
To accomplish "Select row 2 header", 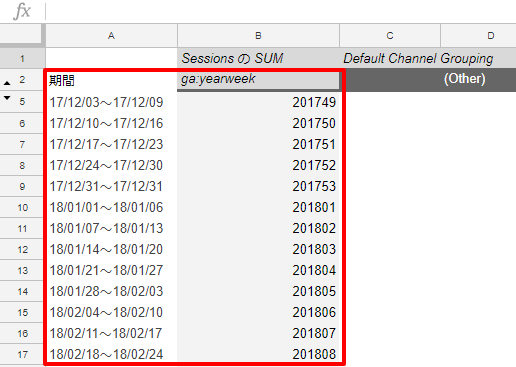I will point(22,80).
